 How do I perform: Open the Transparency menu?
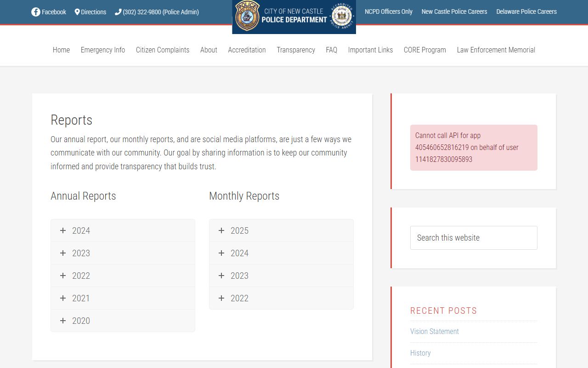(x=296, y=50)
